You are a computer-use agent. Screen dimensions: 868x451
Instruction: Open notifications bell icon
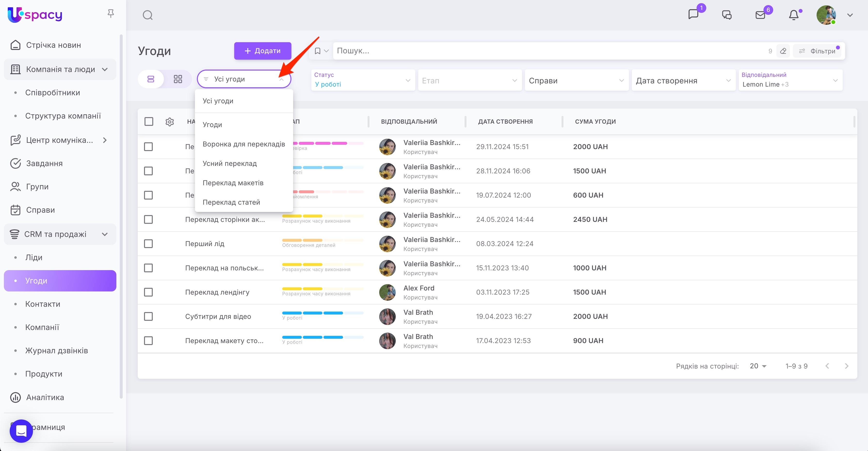794,15
